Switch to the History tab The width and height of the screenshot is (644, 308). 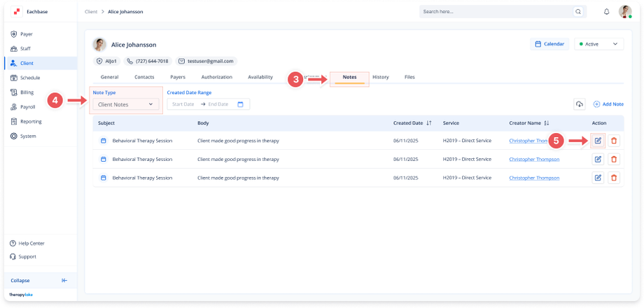tap(380, 77)
